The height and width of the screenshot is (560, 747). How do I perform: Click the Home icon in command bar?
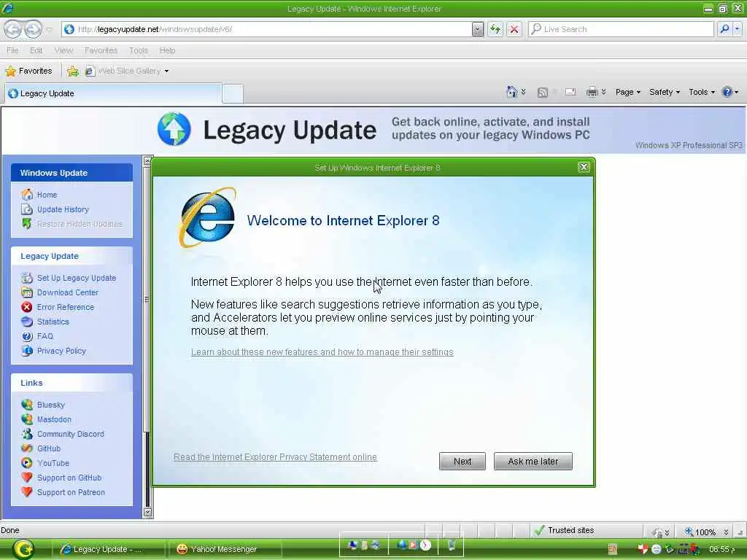click(x=511, y=92)
